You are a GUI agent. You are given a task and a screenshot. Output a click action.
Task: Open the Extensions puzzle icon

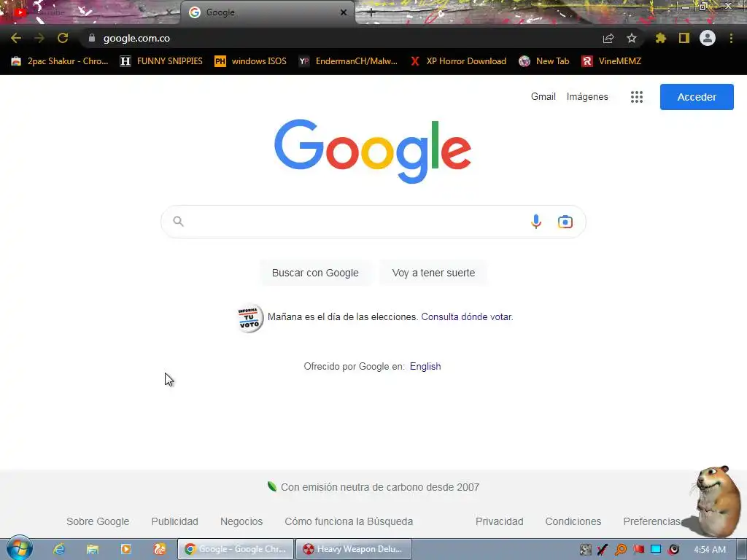[x=661, y=38]
